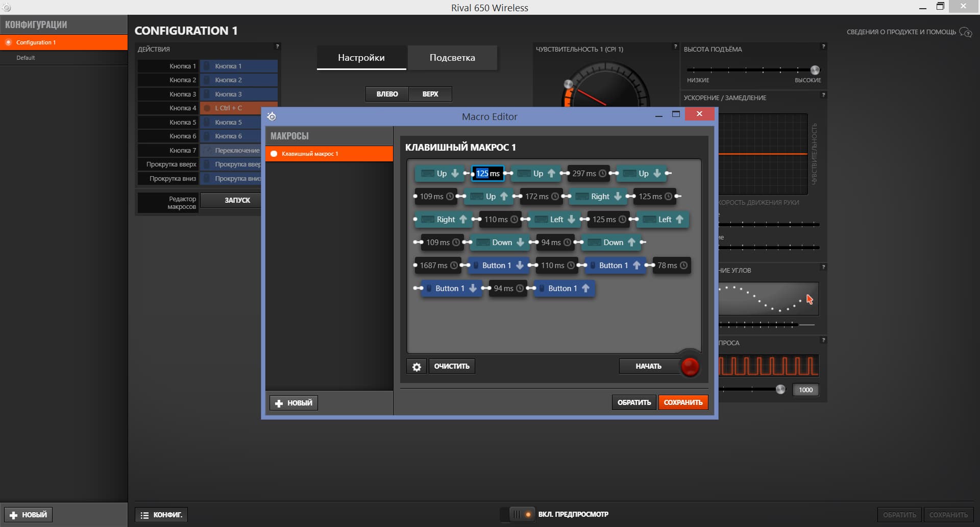Select the Left key-up macro block
The height and width of the screenshot is (527, 980).
pyautogui.click(x=663, y=220)
